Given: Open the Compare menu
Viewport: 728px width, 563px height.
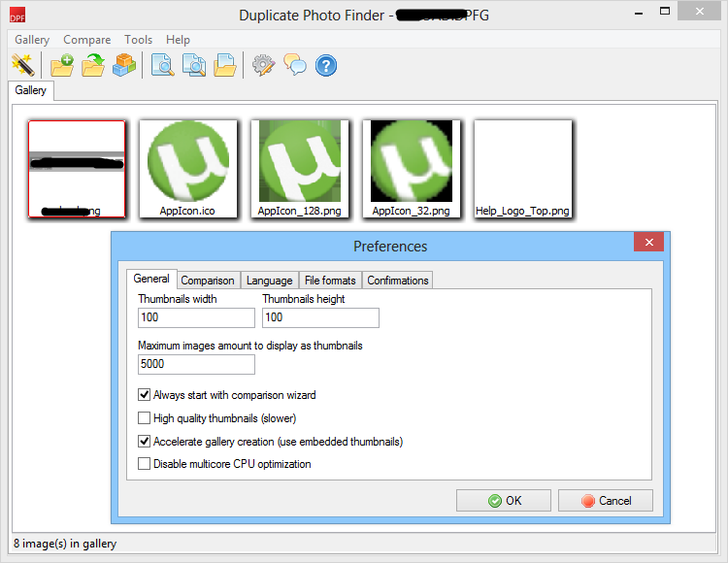Looking at the screenshot, I should click(86, 40).
